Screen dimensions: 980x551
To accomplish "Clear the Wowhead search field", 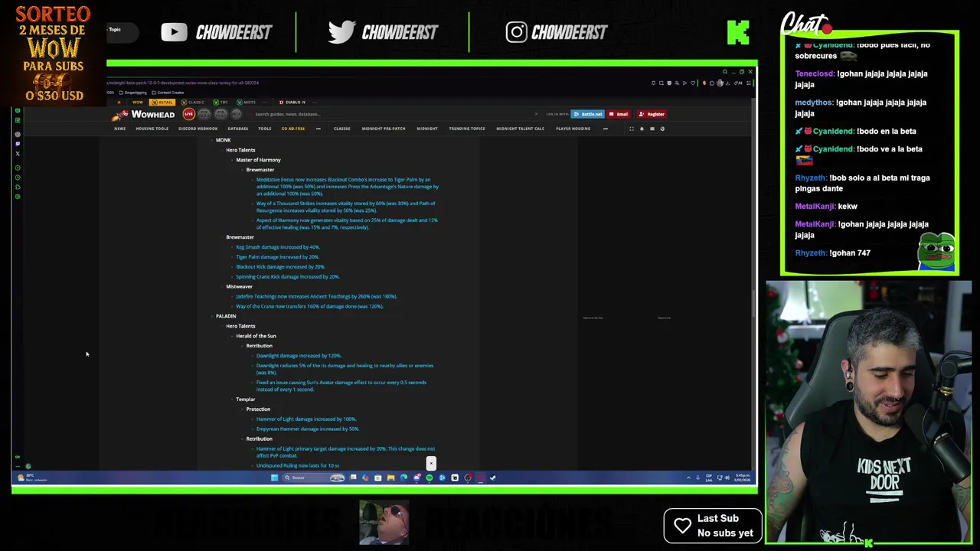I will point(536,114).
